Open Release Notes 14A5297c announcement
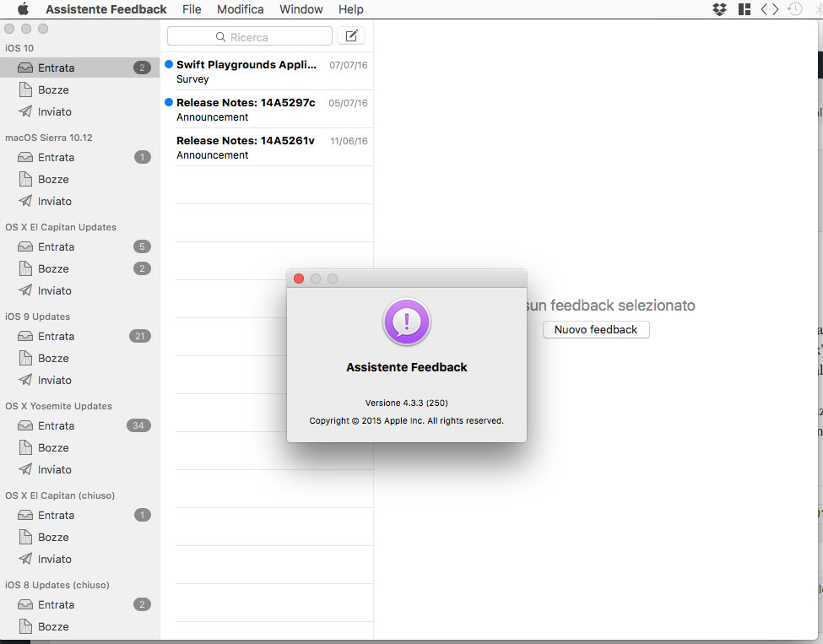Viewport: 823px width, 644px height. [x=267, y=109]
